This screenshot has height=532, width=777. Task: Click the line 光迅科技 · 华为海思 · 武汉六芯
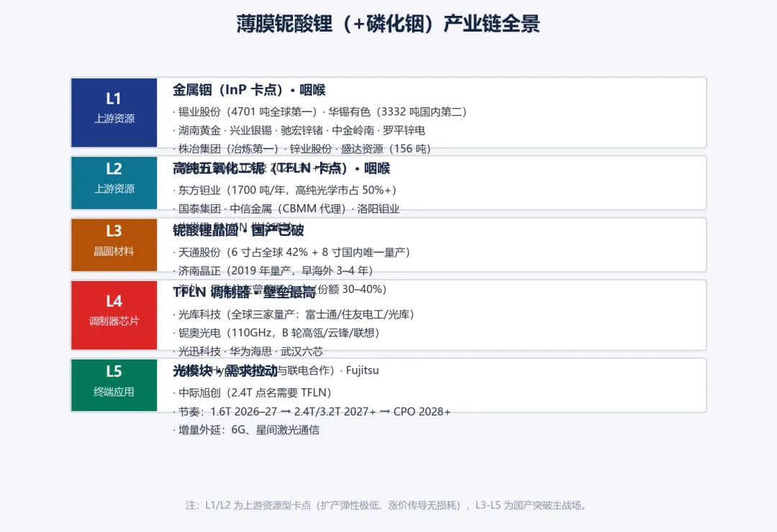point(247,352)
